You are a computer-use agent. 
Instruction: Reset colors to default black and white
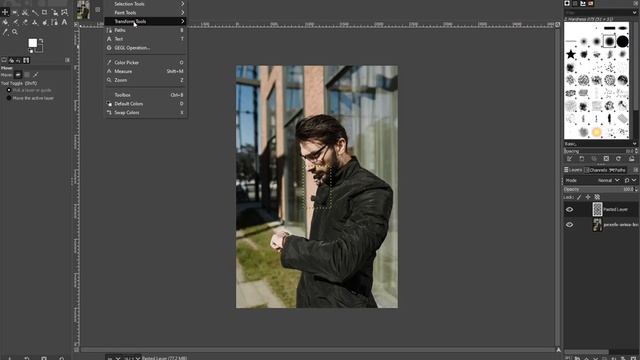31,51
